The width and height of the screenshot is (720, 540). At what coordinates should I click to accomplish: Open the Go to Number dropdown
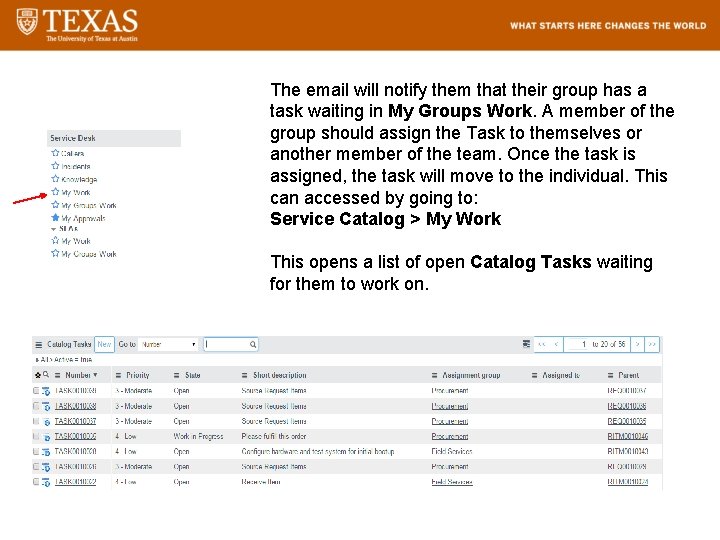click(x=169, y=344)
